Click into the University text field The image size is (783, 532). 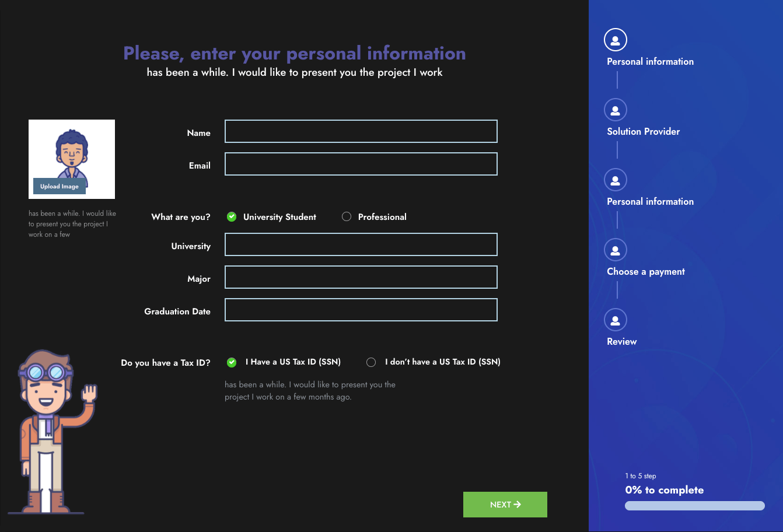[361, 245]
